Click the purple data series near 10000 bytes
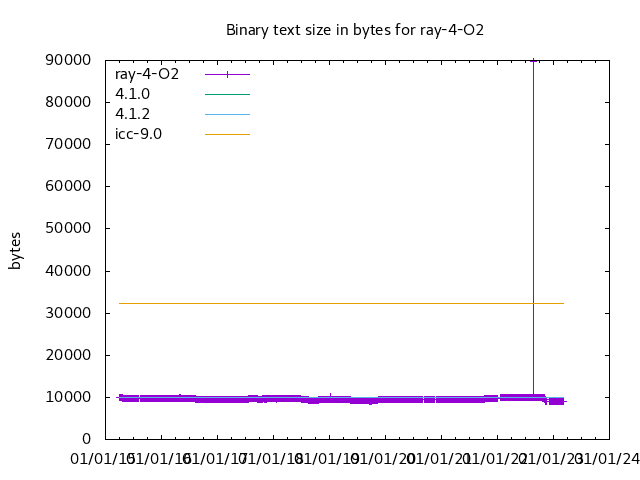Image resolution: width=640 pixels, height=480 pixels. (300, 399)
